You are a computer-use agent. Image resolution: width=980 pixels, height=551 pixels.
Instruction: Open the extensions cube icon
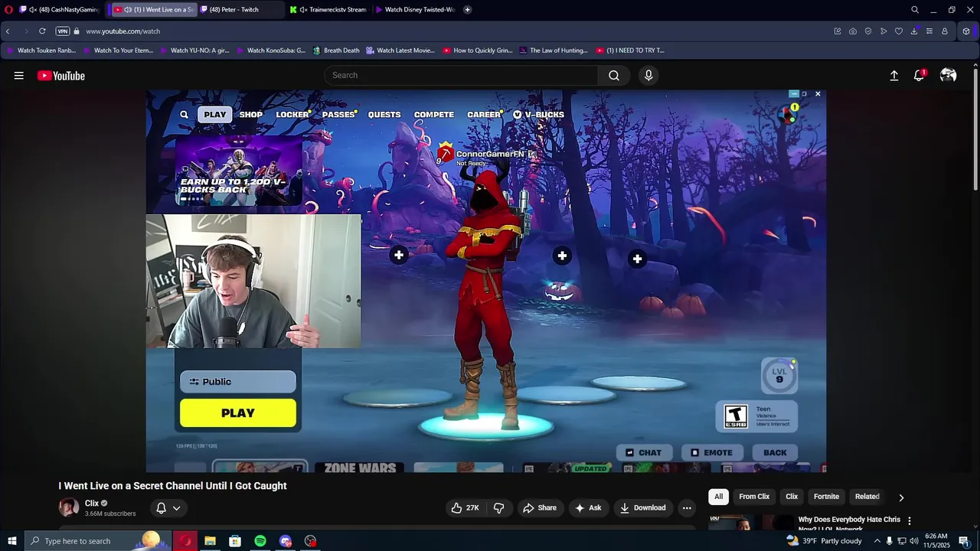[x=966, y=31]
